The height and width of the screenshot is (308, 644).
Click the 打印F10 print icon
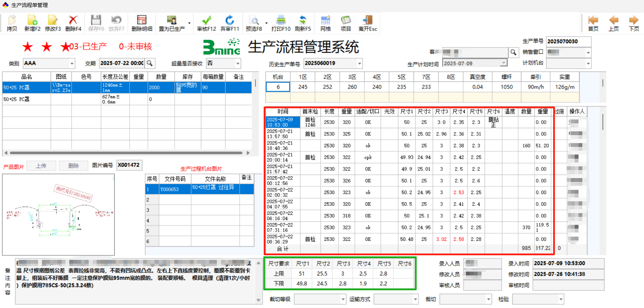pos(281,20)
